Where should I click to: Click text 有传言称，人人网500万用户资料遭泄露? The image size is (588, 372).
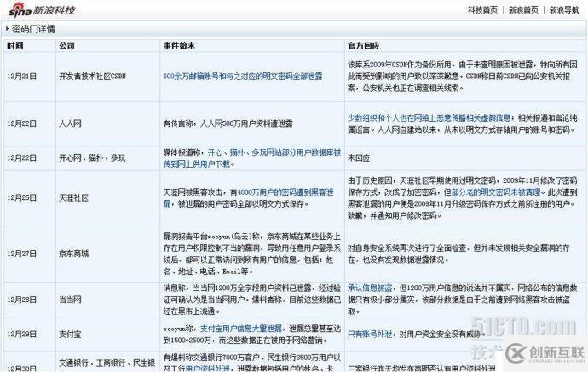click(228, 123)
